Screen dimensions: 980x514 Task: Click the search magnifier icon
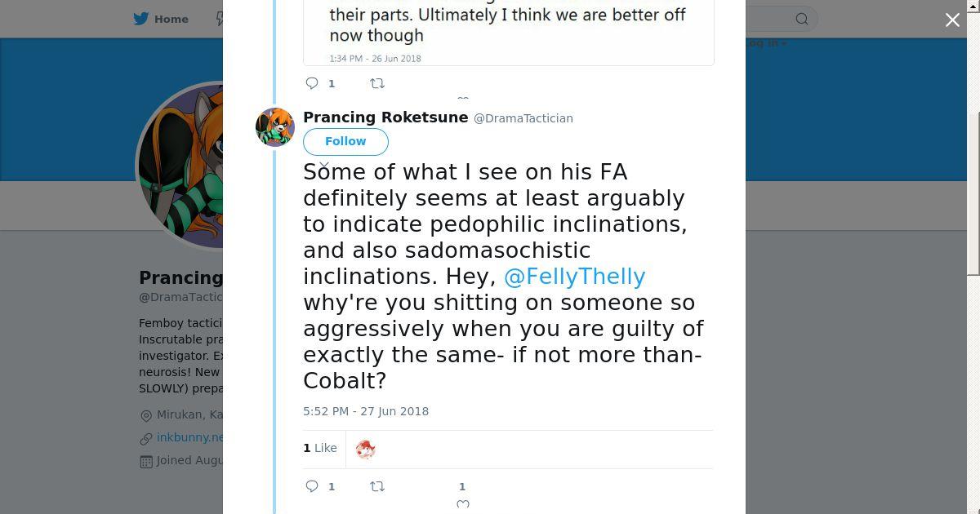802,19
